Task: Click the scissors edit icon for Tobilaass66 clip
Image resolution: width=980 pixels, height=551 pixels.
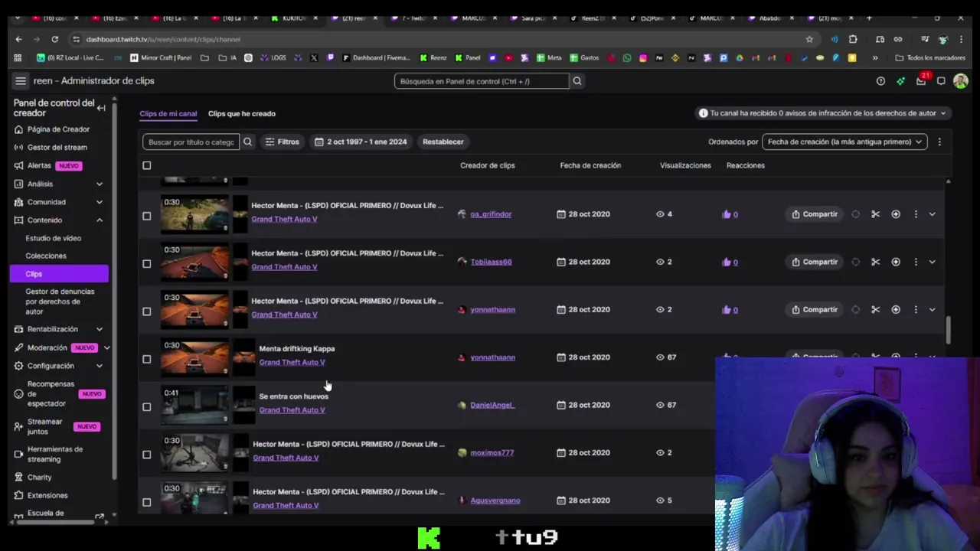Action: (x=875, y=262)
